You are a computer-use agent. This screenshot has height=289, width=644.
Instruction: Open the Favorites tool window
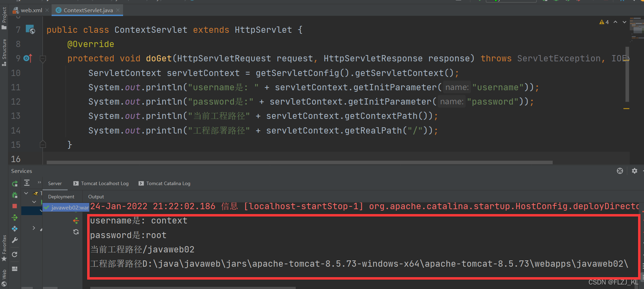tap(4, 248)
